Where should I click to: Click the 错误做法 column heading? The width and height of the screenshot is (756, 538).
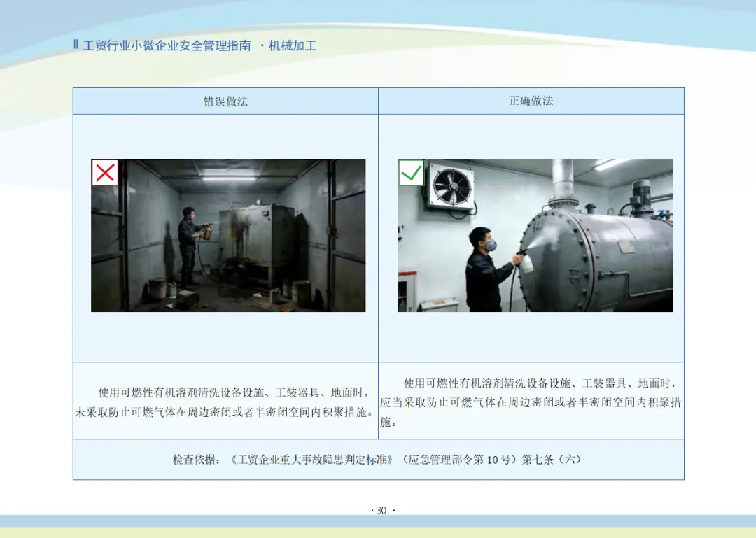click(x=225, y=101)
